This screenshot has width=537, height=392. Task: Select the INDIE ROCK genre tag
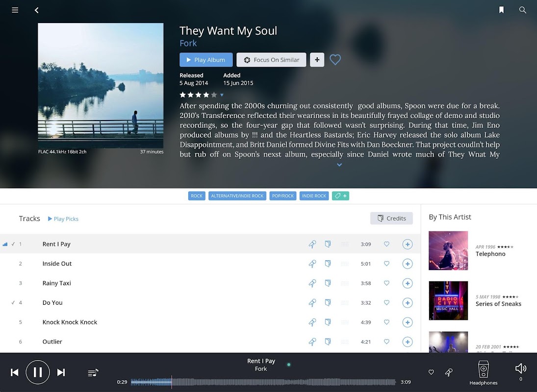pos(314,196)
